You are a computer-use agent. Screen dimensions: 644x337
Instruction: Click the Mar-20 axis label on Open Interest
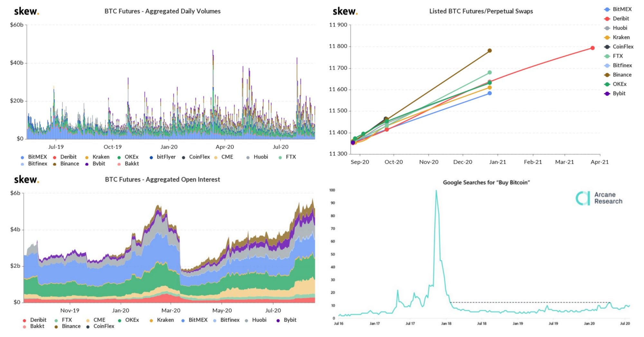pos(171,311)
